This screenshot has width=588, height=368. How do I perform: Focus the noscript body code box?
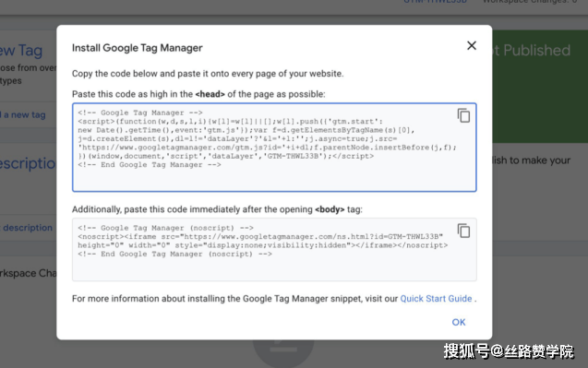[274, 250]
